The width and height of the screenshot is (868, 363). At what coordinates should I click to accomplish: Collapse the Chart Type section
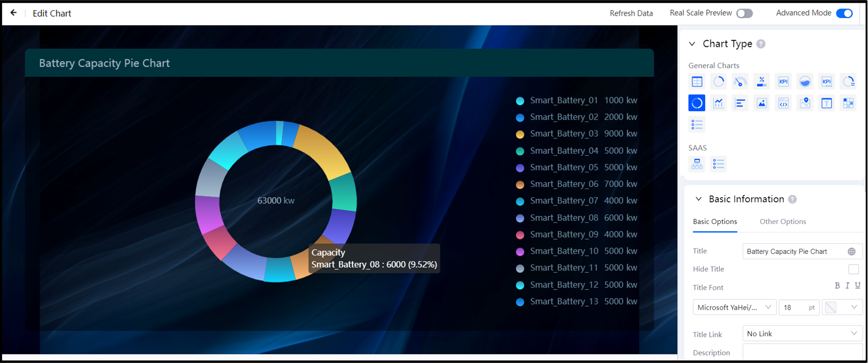692,44
